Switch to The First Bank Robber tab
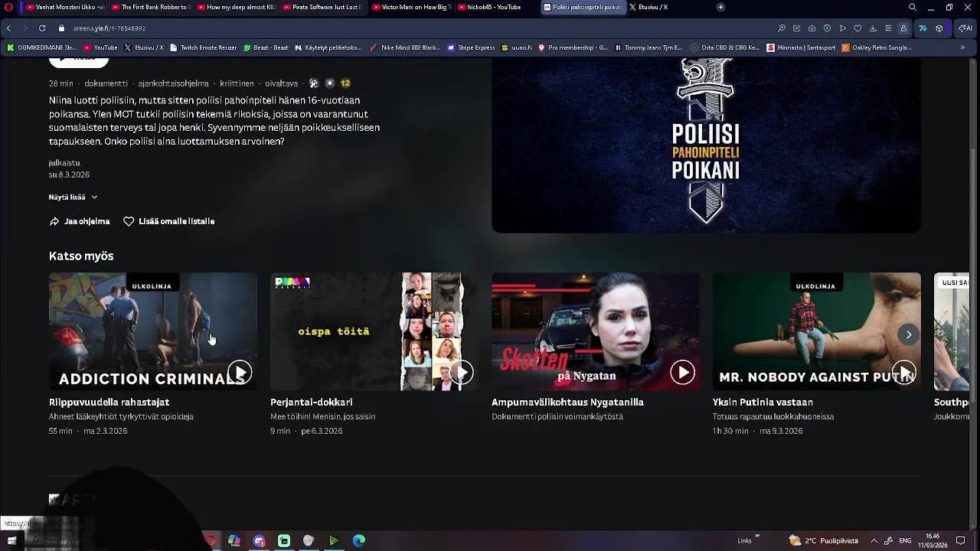The height and width of the screenshot is (551, 980). [x=151, y=7]
